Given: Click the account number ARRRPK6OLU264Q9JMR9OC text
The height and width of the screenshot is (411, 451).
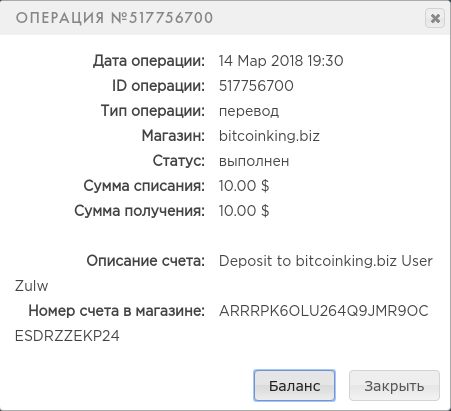Looking at the screenshot, I should (x=323, y=311).
